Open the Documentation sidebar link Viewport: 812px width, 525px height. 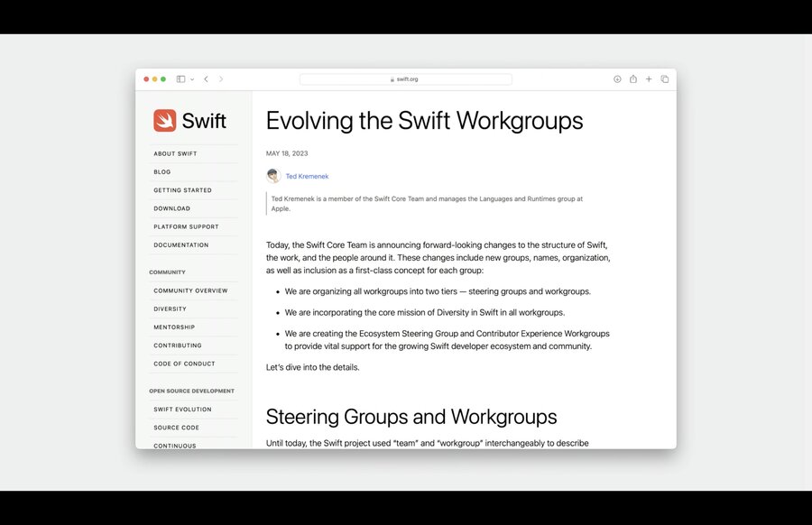point(181,244)
